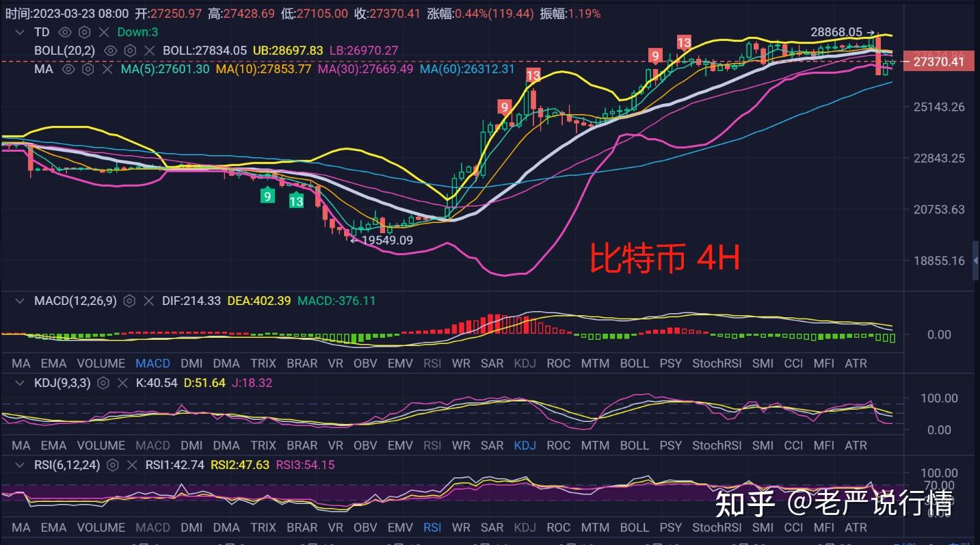
Task: Open the MACD(12,26,9) settings hexagon icon
Action: (129, 301)
